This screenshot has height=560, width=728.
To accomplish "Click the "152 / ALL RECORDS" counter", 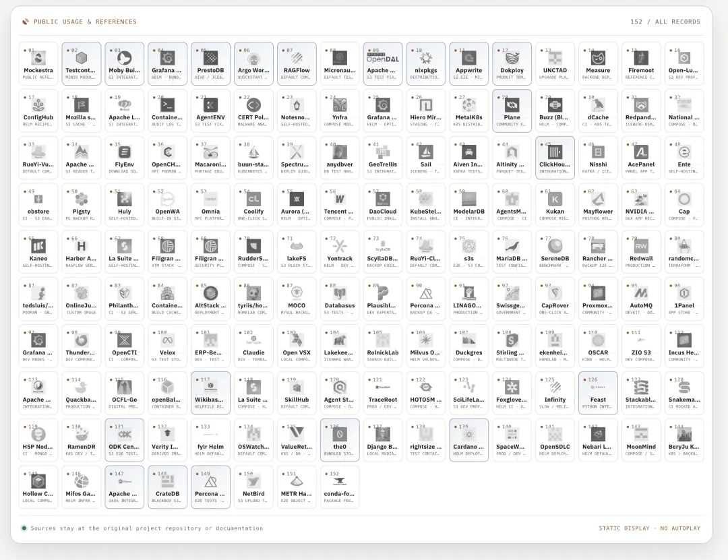I will [x=665, y=22].
